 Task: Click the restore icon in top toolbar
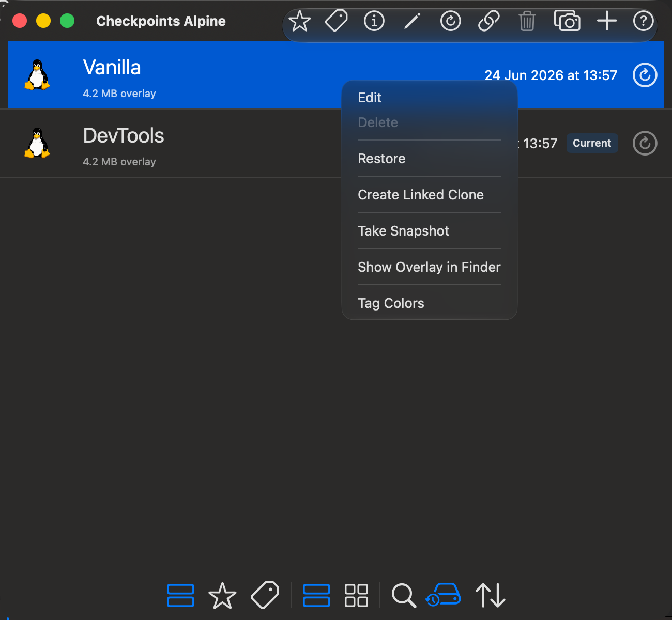click(x=451, y=21)
